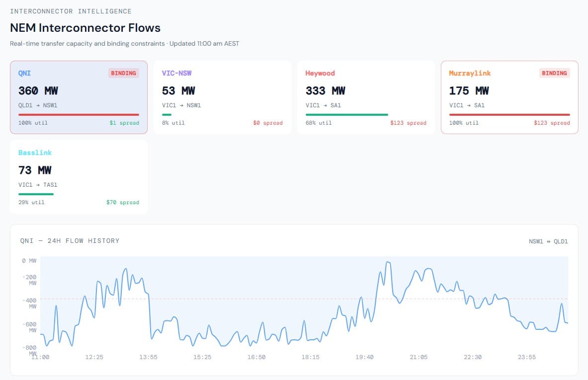The height and width of the screenshot is (380, 588).
Task: Click Heywood green utilization bar
Action: [x=346, y=115]
